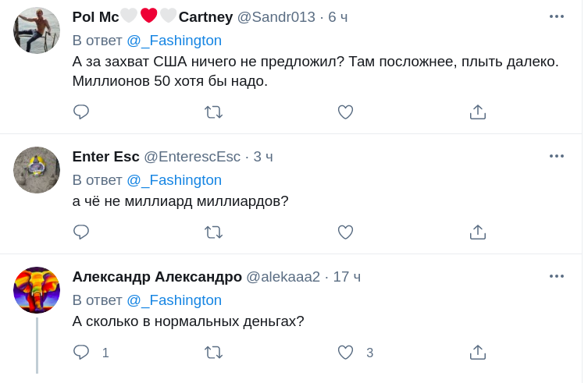The image size is (588, 383).
Task: Share Александр Александро's tweet
Action: tap(478, 353)
